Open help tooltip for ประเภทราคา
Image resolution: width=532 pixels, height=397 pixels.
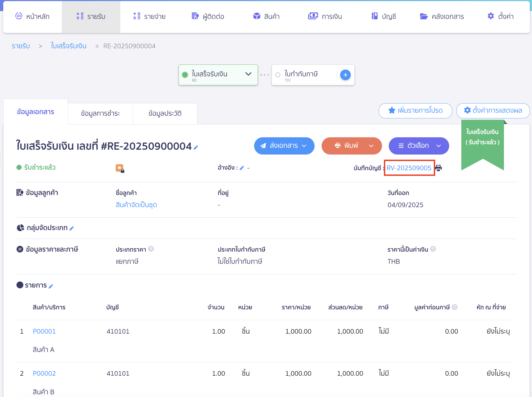(151, 249)
